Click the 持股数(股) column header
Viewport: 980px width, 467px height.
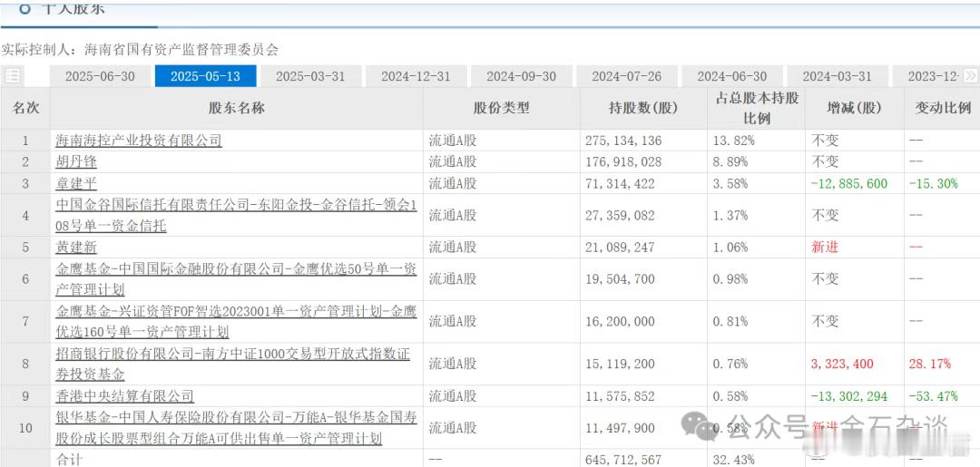pos(643,108)
